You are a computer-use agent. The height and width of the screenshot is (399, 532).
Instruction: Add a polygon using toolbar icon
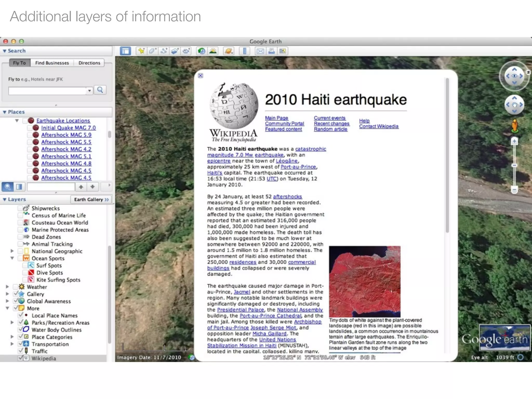[152, 51]
